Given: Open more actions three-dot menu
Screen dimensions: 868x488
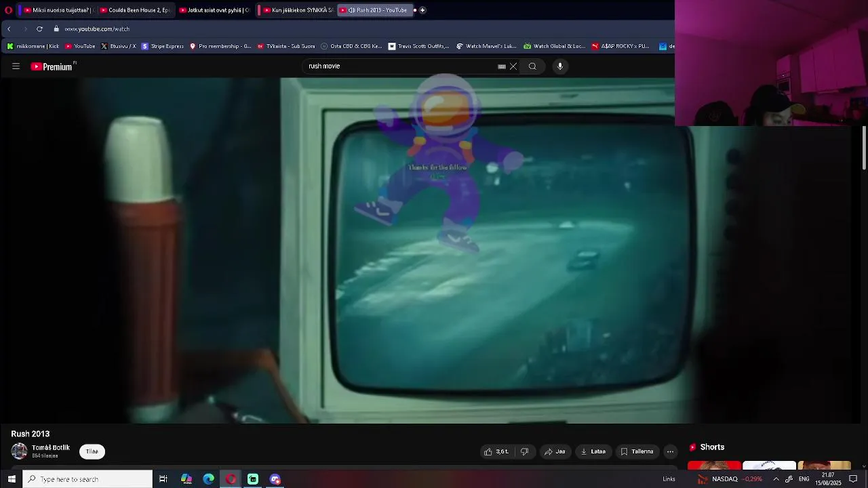Looking at the screenshot, I should 670,451.
